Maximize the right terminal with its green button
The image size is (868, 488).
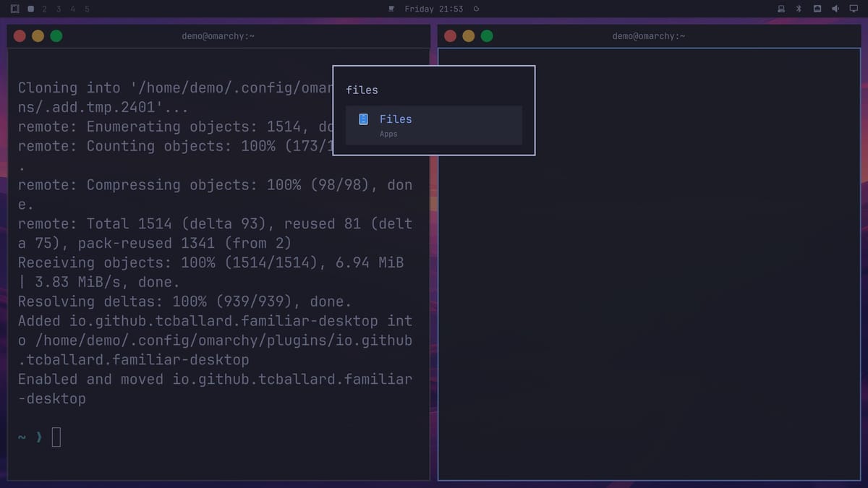[x=486, y=36]
